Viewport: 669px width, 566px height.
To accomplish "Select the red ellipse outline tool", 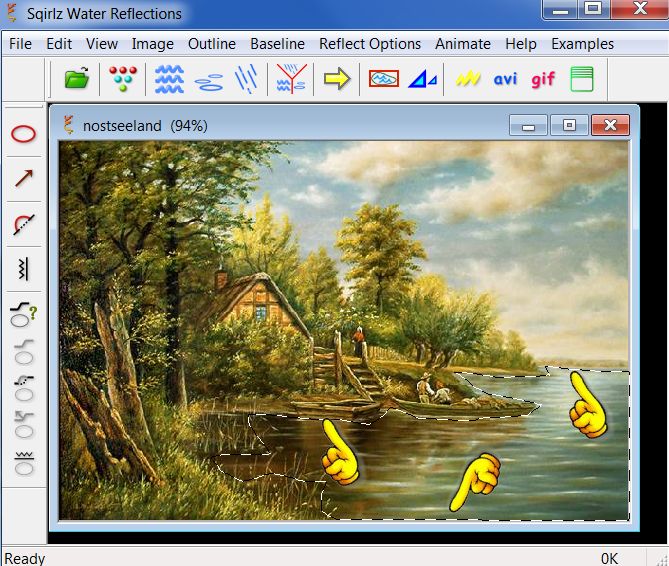I will 23,134.
